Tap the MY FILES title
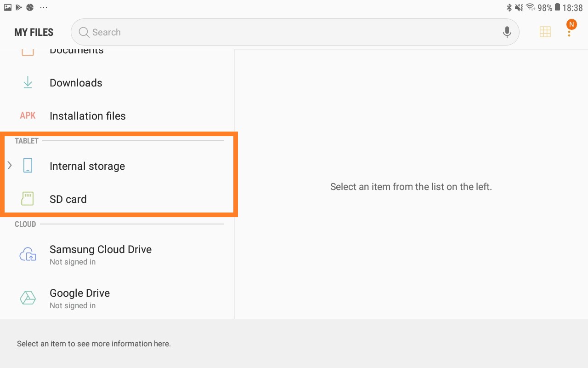The width and height of the screenshot is (588, 368). [x=34, y=32]
